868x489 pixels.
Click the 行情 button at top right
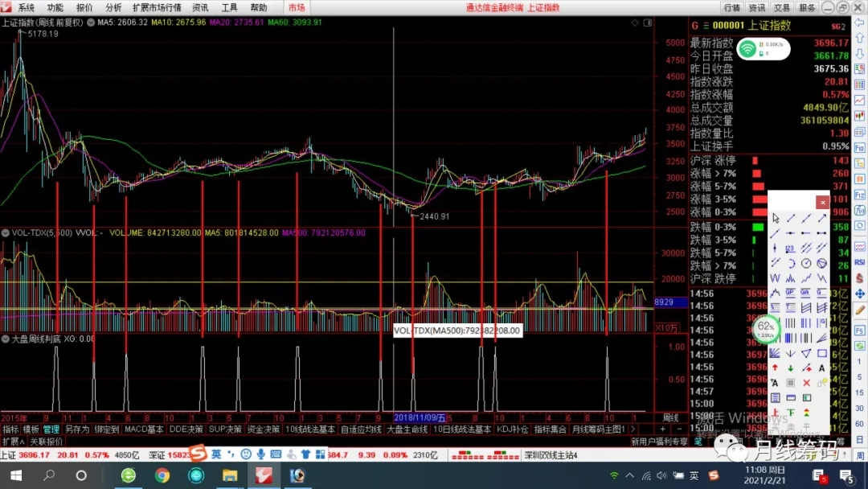click(x=731, y=7)
